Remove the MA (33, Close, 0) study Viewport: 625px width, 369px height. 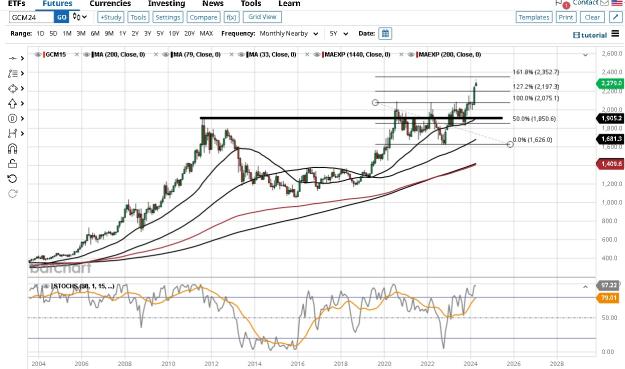pos(307,55)
